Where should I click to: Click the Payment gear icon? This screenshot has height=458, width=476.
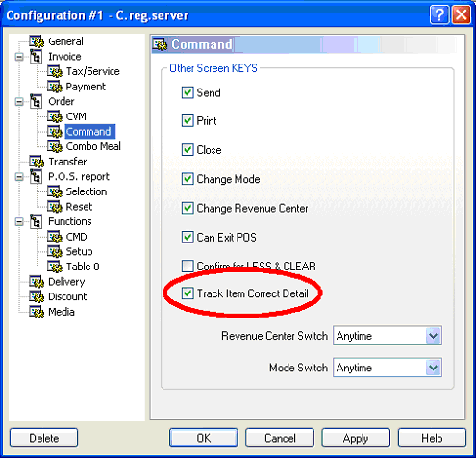coord(55,87)
